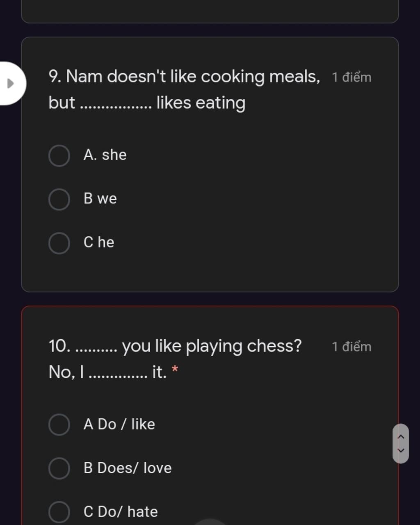The height and width of the screenshot is (525, 420).
Task: Click question 10 text about playing chess
Action: coord(175,359)
